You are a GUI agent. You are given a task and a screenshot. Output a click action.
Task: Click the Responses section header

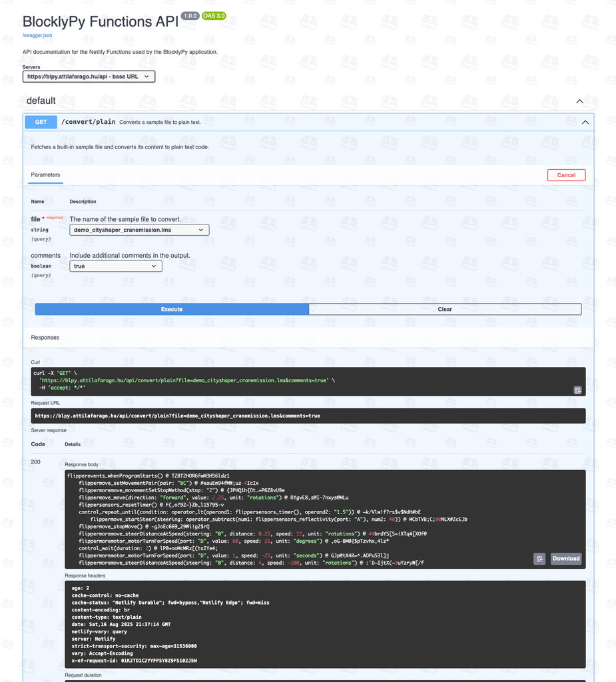pos(45,337)
